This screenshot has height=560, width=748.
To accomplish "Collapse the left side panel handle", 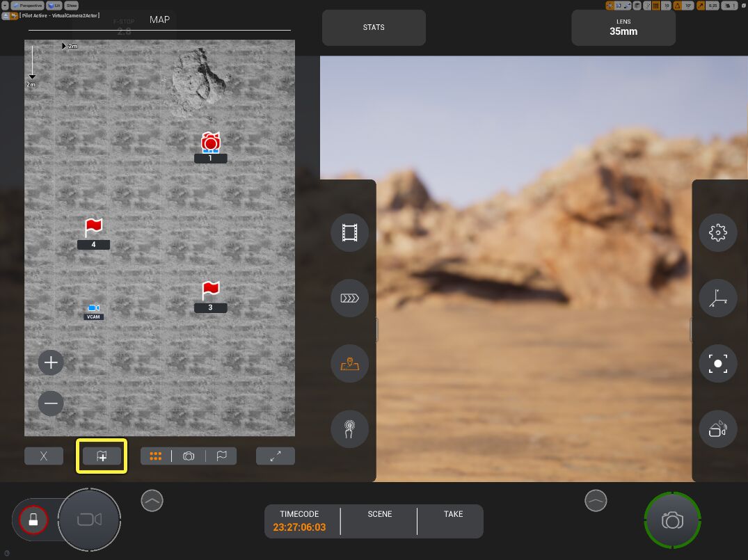I will (376, 330).
